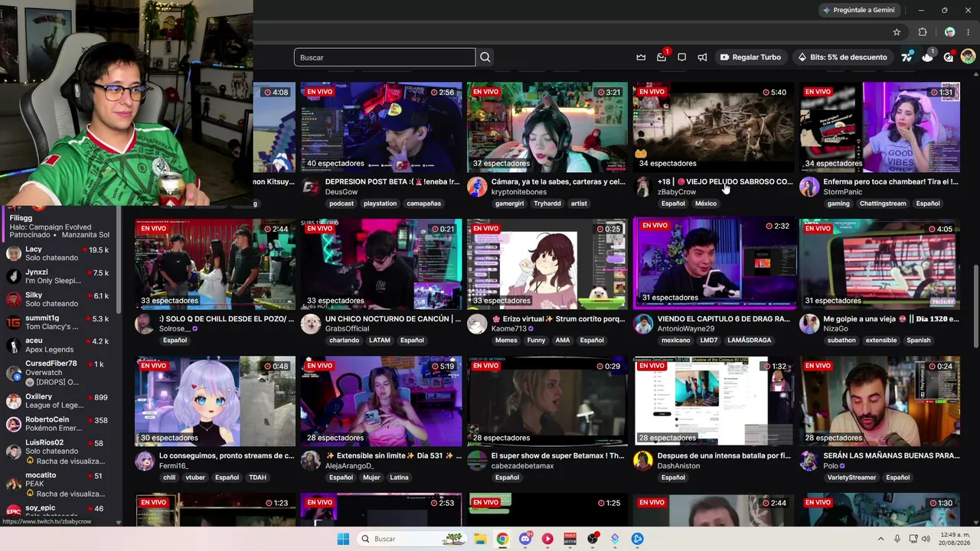The image size is (980, 551).
Task: Open the drops hat icon with badge
Action: (x=928, y=57)
